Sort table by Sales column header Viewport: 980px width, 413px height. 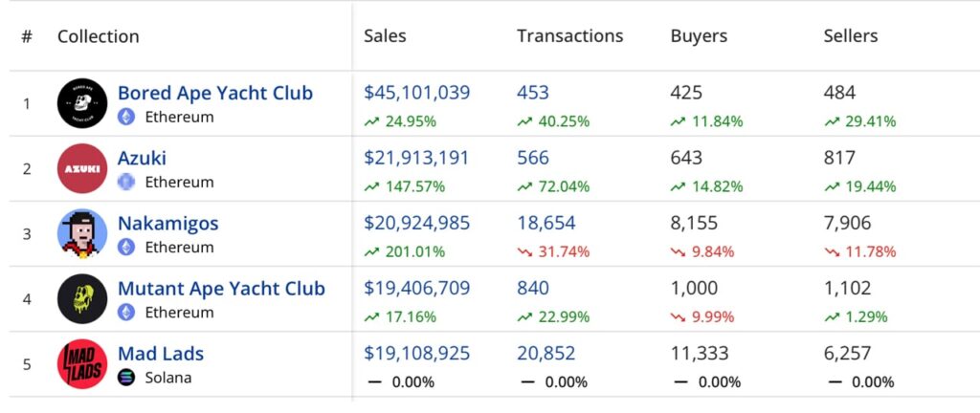pos(385,36)
